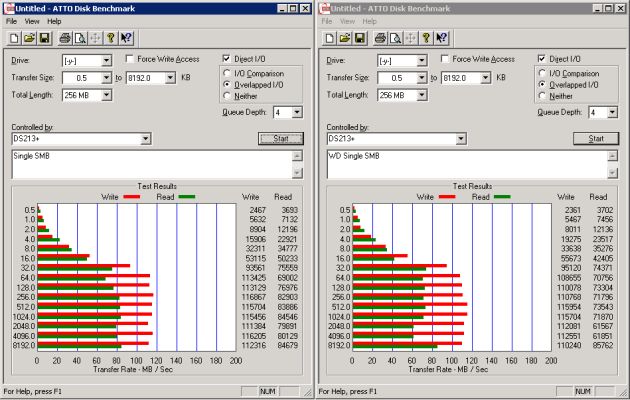
Task: Open the 0.5 transfer size dropdown in left window
Action: 106,78
